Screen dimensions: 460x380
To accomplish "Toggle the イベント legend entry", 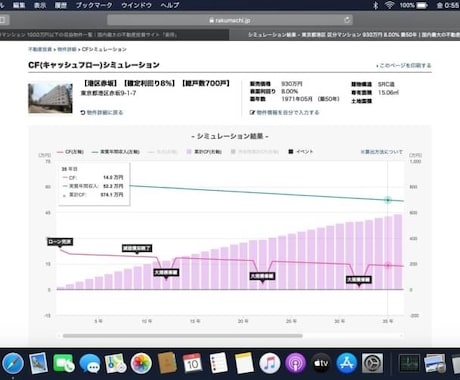I will (x=301, y=152).
